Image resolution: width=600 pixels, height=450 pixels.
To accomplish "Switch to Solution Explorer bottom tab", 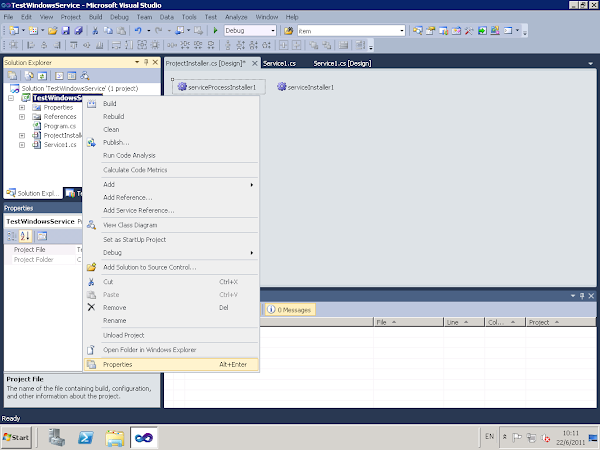I will pos(33,193).
